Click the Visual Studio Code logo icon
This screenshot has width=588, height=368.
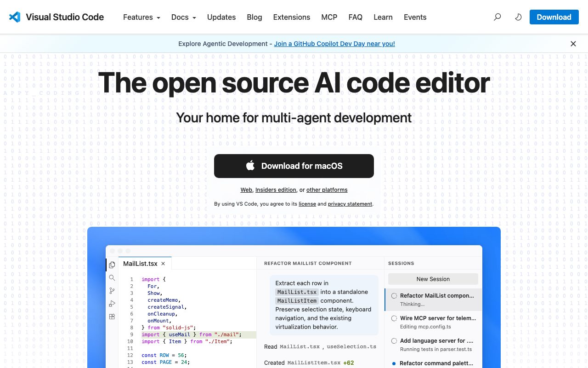click(15, 17)
